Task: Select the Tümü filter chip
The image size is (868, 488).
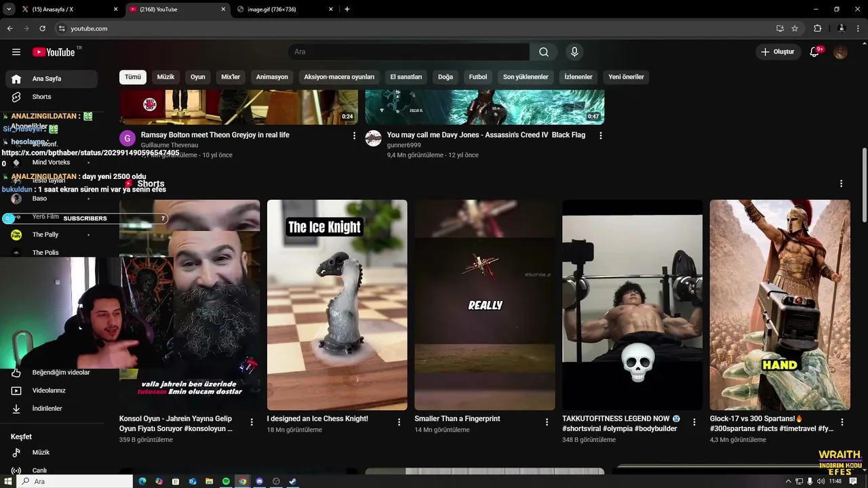Action: (x=133, y=77)
